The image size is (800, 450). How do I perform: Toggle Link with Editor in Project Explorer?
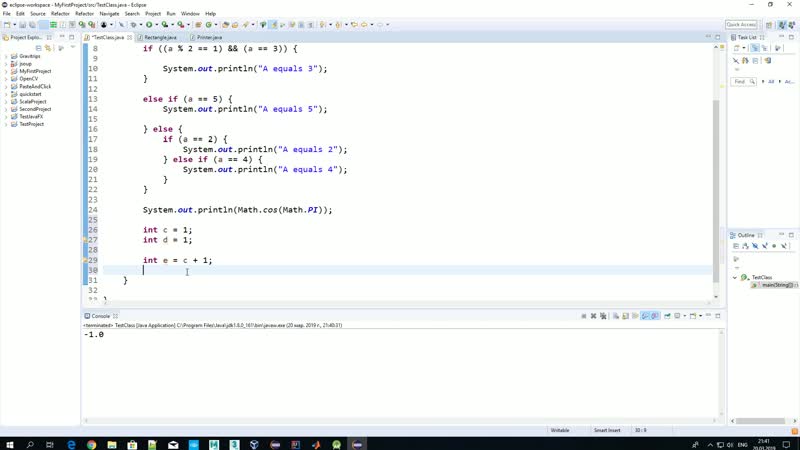pos(48,48)
